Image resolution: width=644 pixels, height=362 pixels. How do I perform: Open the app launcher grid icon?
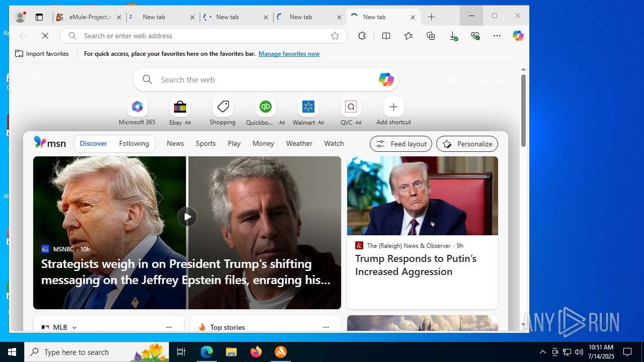tap(33, 79)
